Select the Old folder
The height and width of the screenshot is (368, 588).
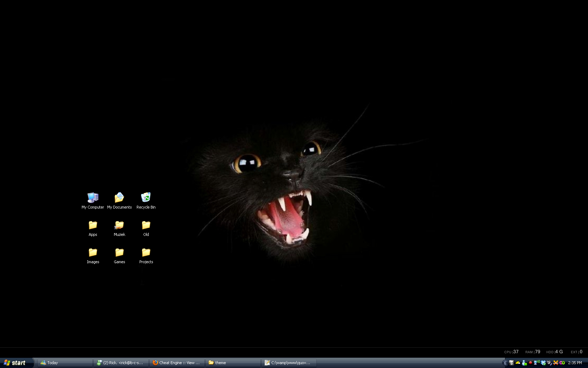pos(146,228)
